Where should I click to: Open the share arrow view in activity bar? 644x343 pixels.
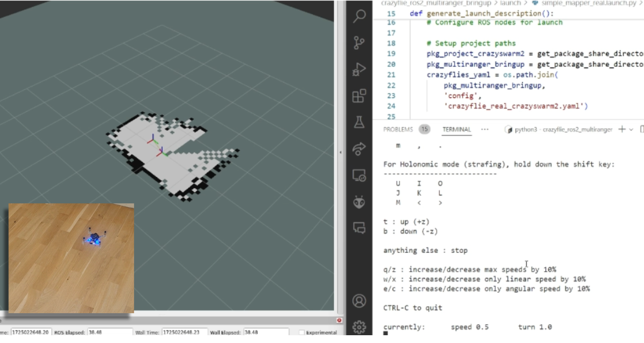(x=359, y=149)
